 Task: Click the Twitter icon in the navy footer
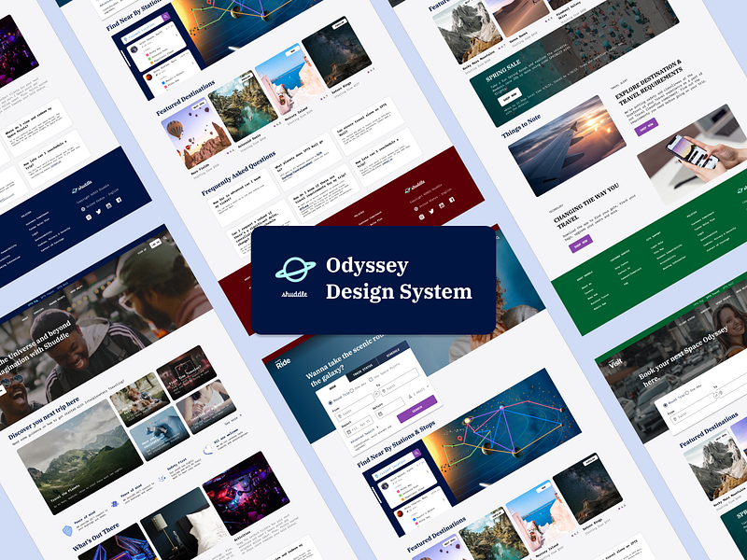point(98,212)
